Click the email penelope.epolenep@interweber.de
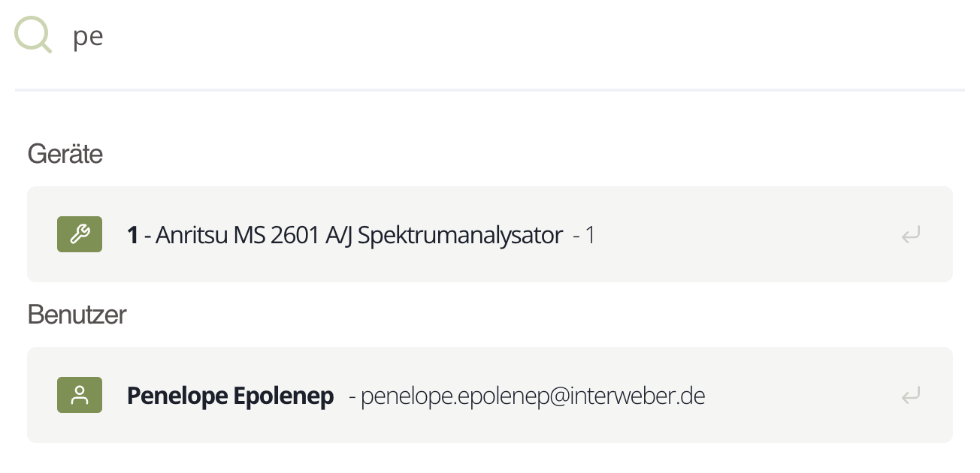The image size is (980, 473). click(x=533, y=396)
